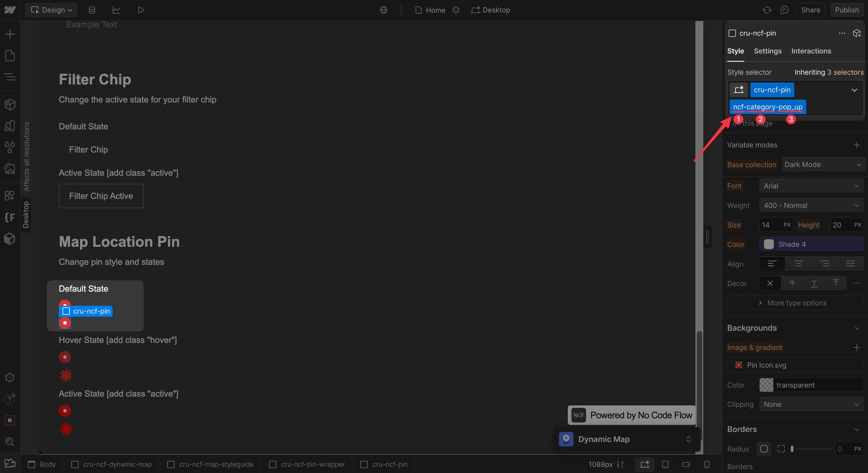
Task: Toggle underline text decoration
Action: point(814,283)
